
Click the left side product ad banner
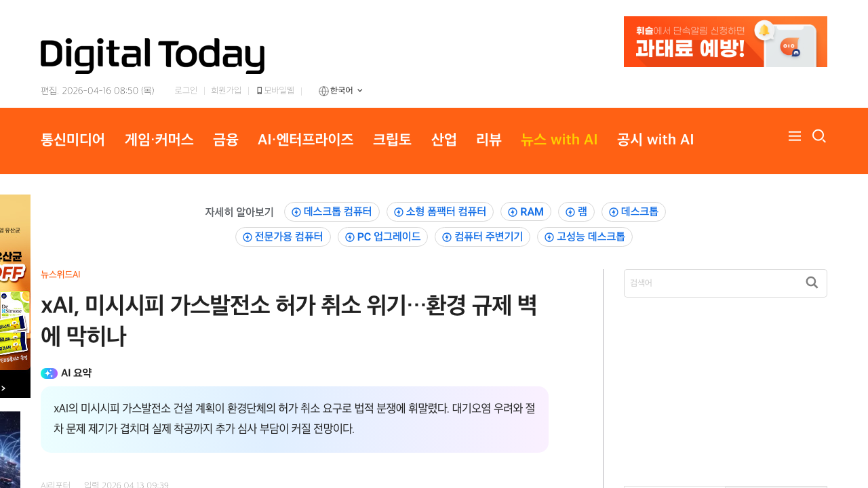(x=15, y=296)
